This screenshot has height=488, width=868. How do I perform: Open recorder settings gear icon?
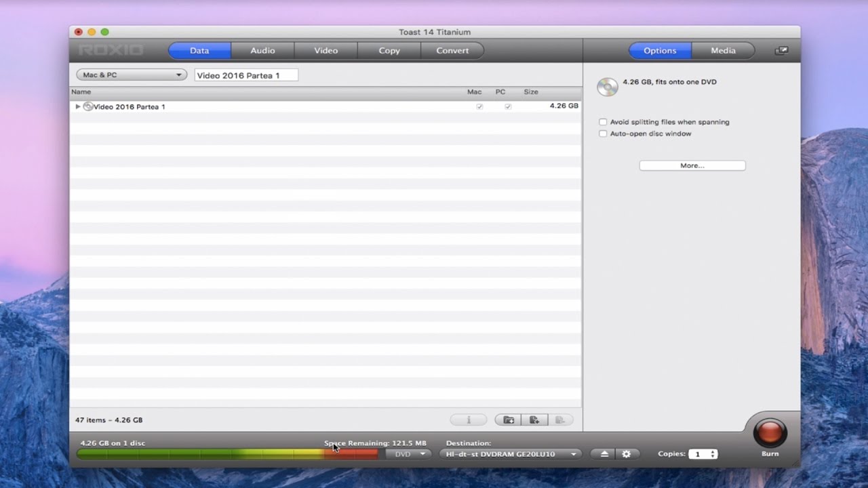coord(627,454)
